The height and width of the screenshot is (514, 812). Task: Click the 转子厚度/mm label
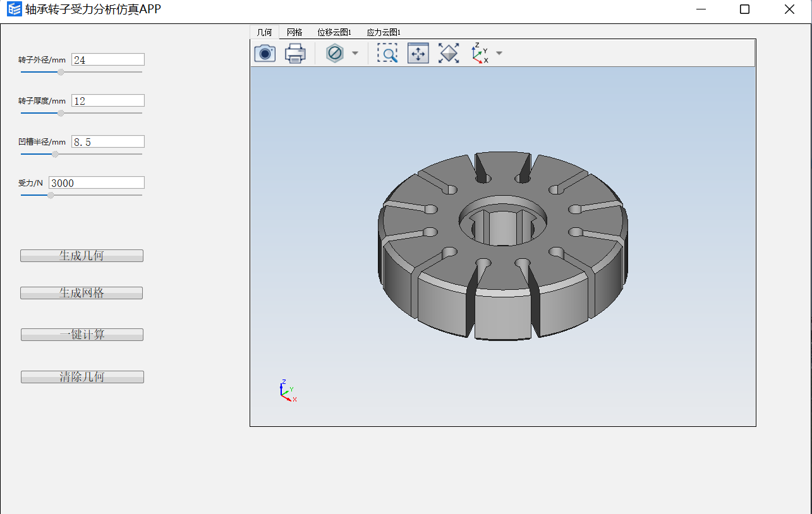(x=42, y=101)
